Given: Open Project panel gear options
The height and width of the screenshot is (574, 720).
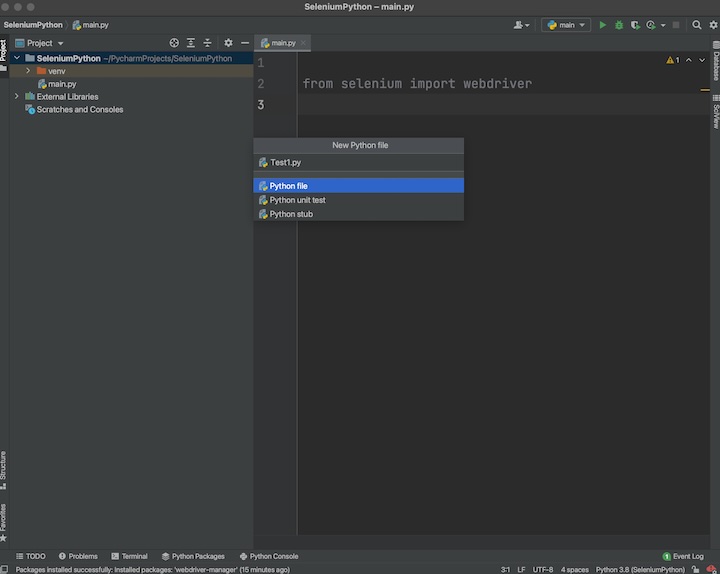Looking at the screenshot, I should point(228,43).
